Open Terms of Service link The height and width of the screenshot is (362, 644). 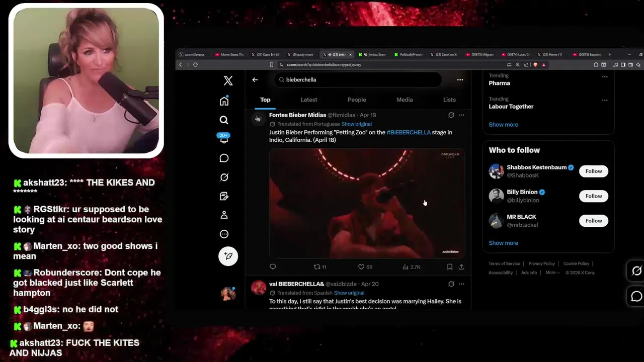click(x=504, y=263)
